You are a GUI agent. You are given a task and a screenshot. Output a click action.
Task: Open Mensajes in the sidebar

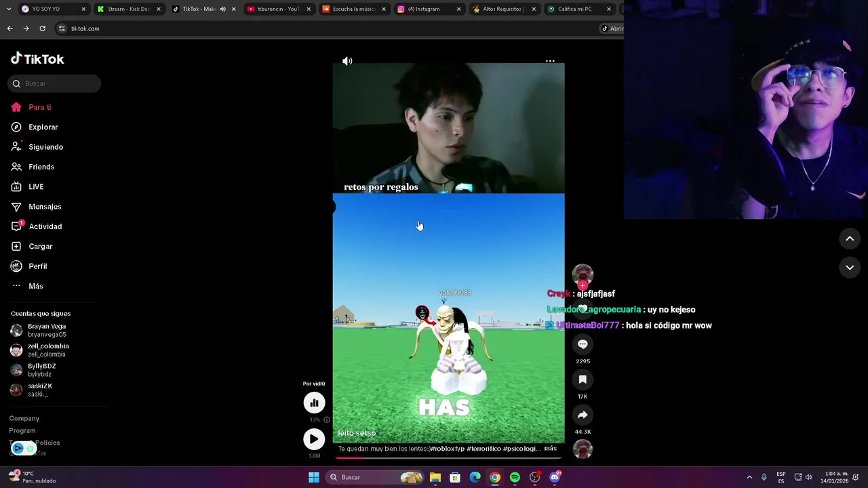click(36, 207)
